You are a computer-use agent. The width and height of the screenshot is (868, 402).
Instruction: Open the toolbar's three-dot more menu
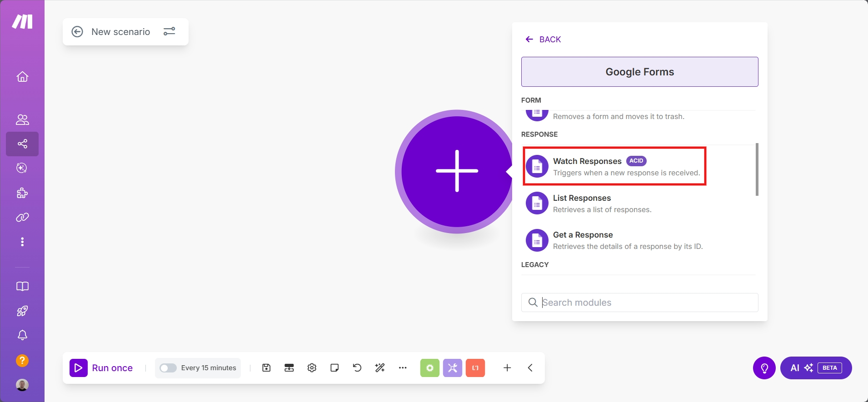[x=403, y=368]
